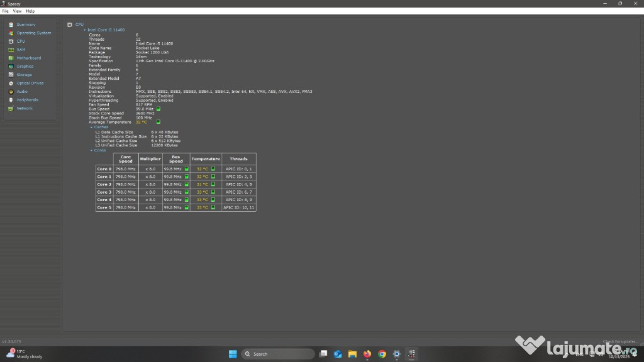The image size is (644, 362).
Task: Click the Optical Drives disc icon
Action: tap(11, 83)
